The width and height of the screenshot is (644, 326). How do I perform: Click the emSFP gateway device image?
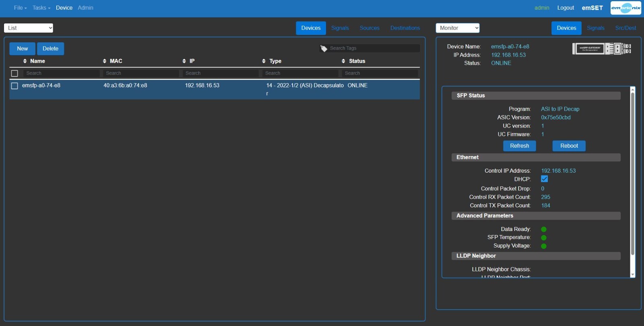[602, 49]
